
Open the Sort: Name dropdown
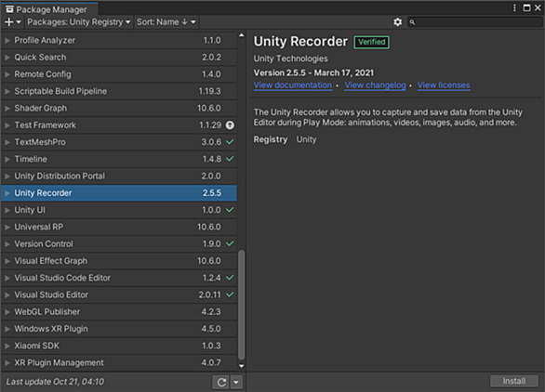click(166, 22)
